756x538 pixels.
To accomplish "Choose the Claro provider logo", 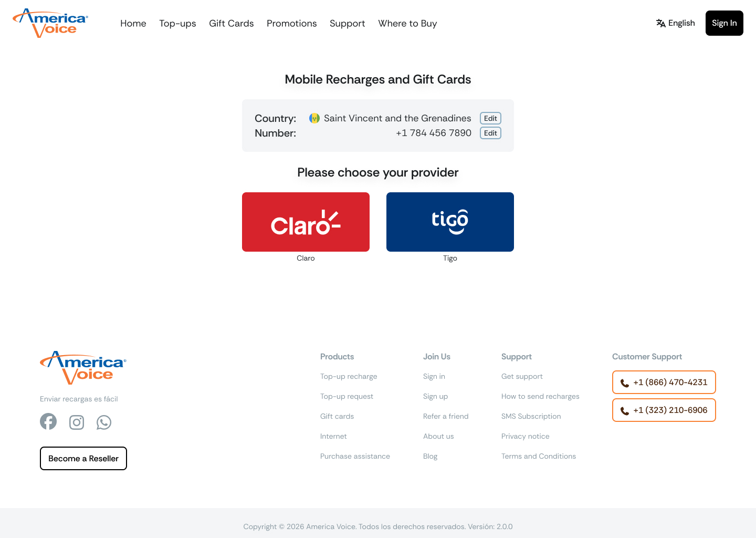I will [306, 222].
